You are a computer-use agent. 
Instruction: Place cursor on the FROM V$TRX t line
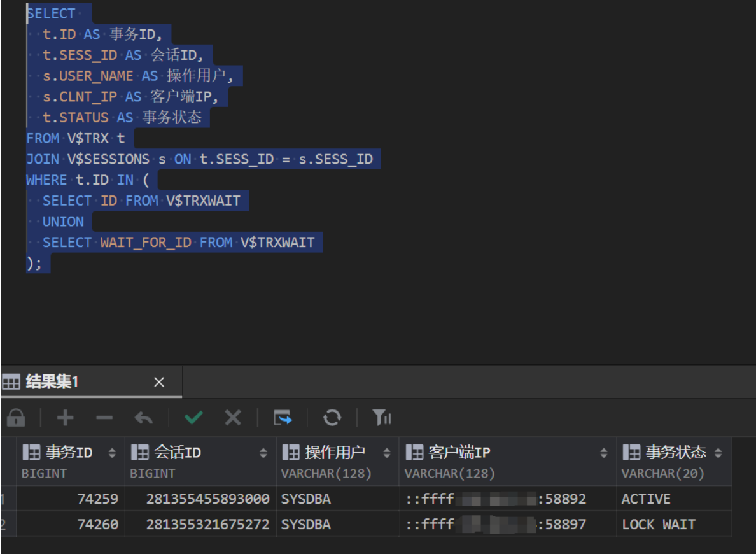click(76, 139)
